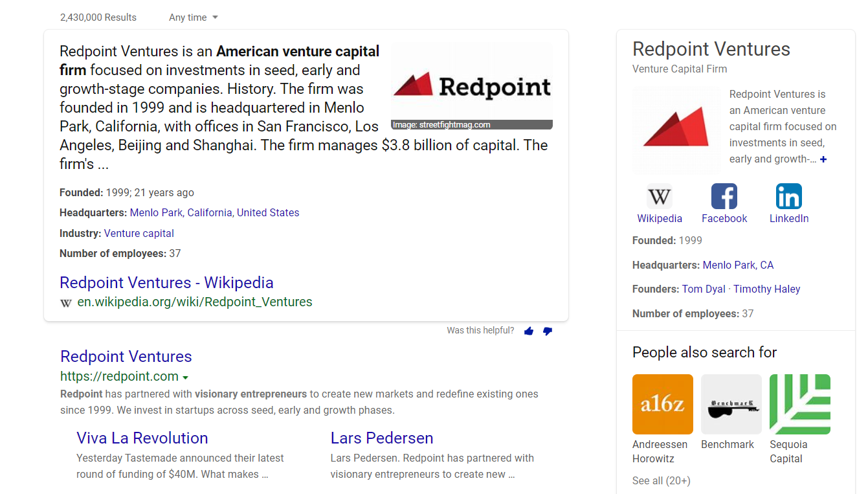Click the Image: streetfightmag.com credit
The height and width of the screenshot is (494, 868).
(441, 124)
